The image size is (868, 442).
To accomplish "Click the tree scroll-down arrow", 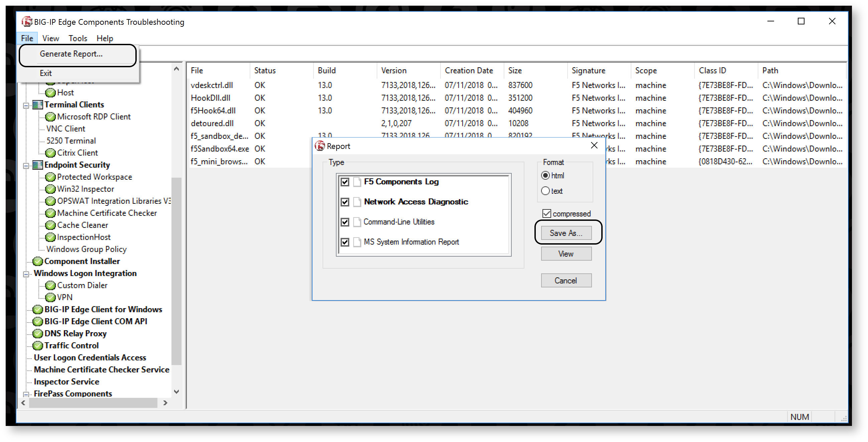I will pyautogui.click(x=176, y=392).
